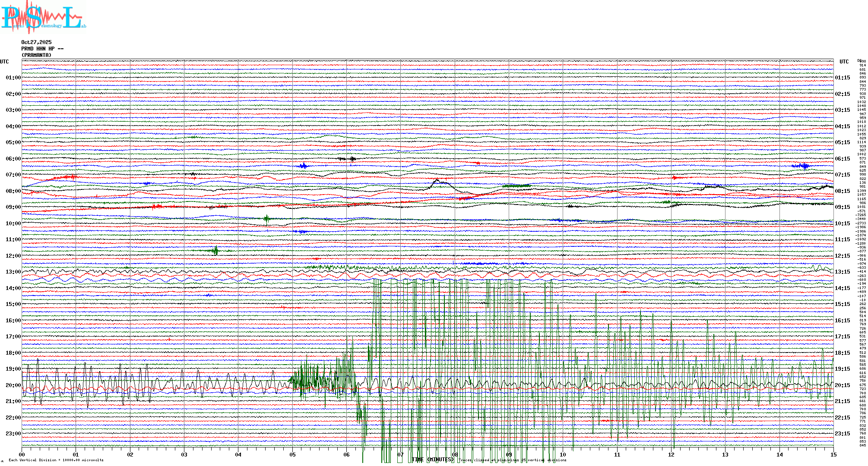Click the Each Vertical Division microvolts note
This screenshot has width=868, height=466.
(x=56, y=460)
